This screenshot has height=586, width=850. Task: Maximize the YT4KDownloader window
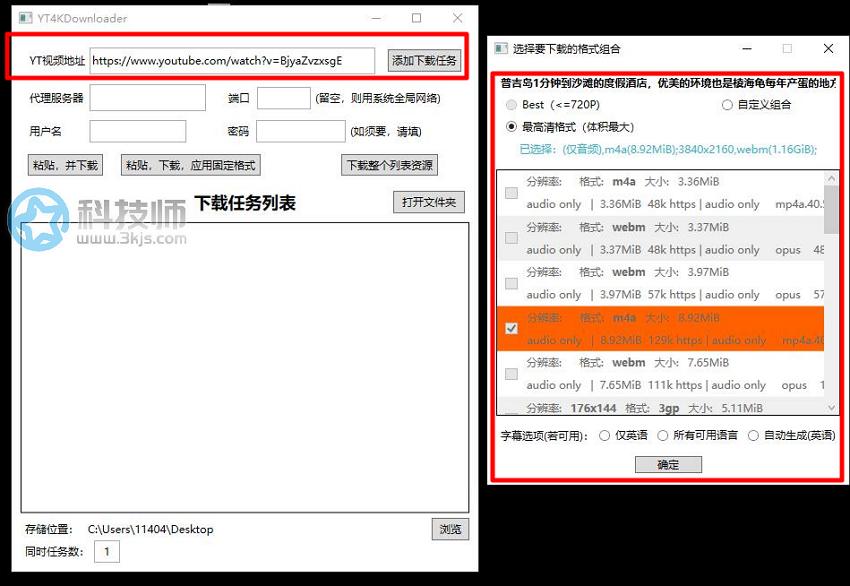[416, 18]
